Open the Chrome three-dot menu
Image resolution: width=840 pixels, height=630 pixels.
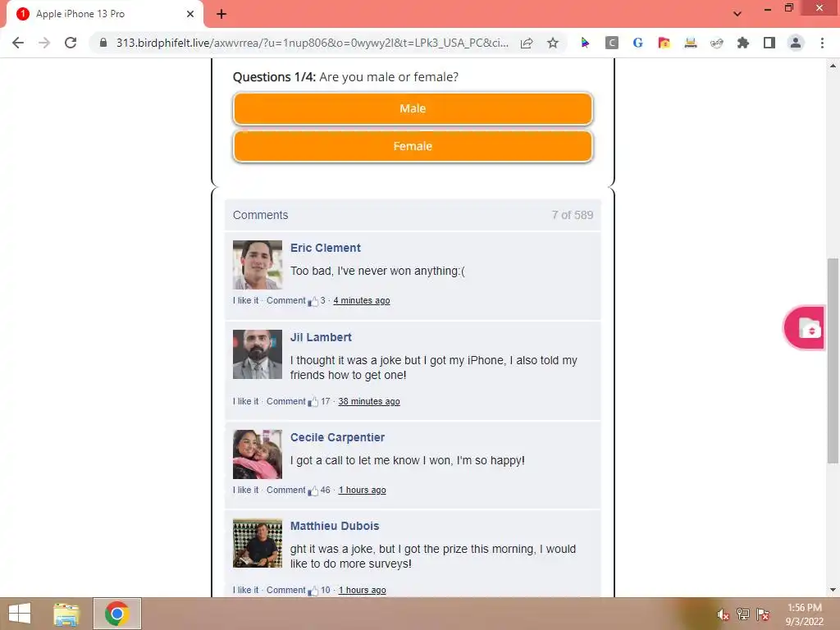pyautogui.click(x=822, y=43)
